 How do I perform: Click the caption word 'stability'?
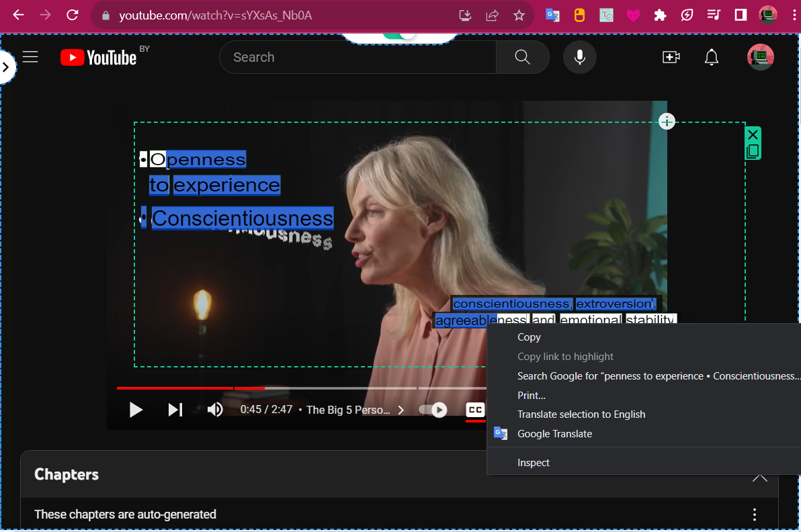click(650, 320)
